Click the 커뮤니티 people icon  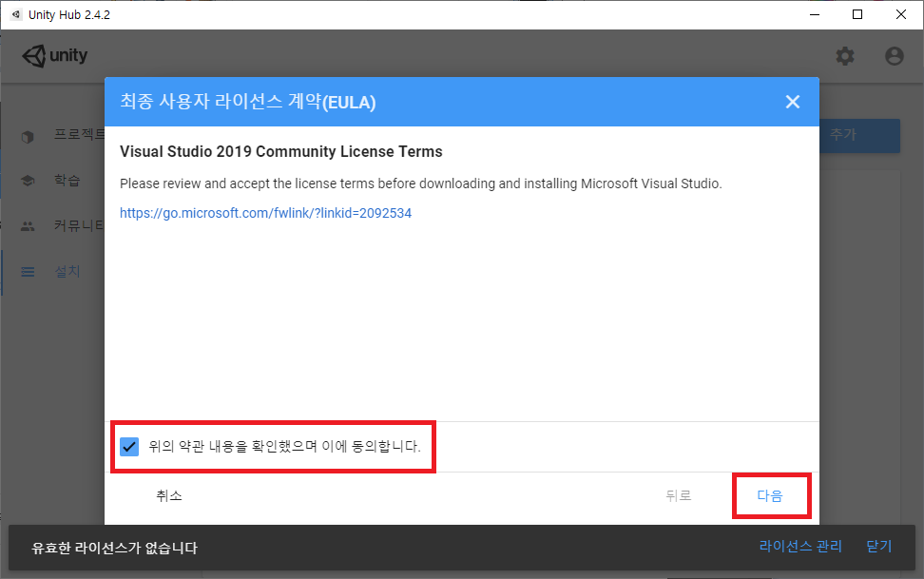click(x=28, y=226)
